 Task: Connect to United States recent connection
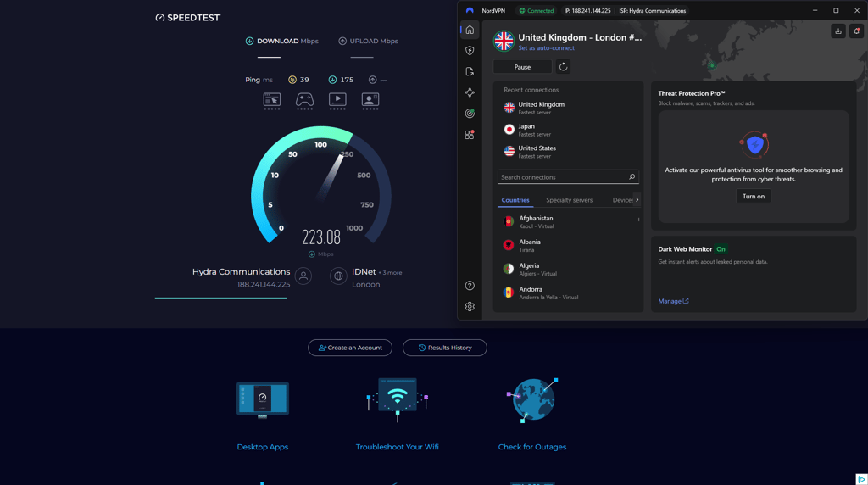(568, 152)
